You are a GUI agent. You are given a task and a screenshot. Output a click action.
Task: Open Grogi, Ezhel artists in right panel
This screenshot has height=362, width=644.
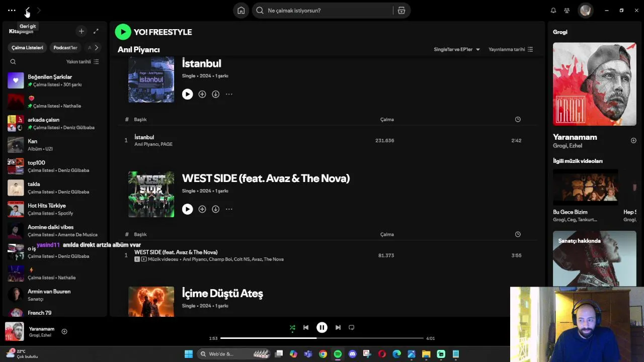[x=568, y=146]
